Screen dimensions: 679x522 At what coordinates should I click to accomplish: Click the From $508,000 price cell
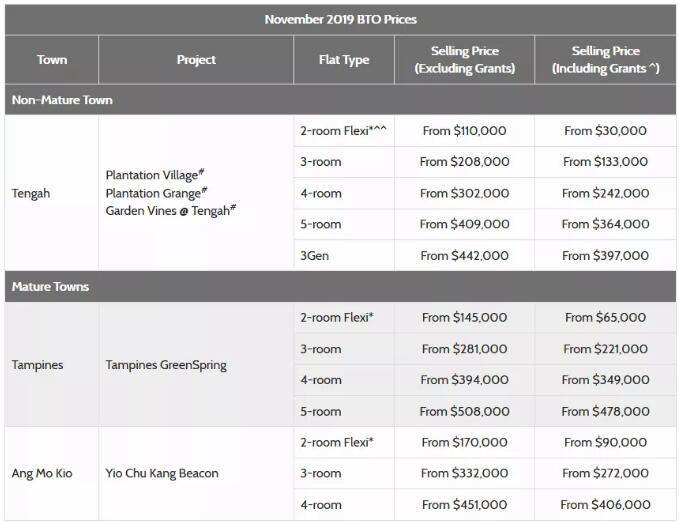pyautogui.click(x=464, y=411)
